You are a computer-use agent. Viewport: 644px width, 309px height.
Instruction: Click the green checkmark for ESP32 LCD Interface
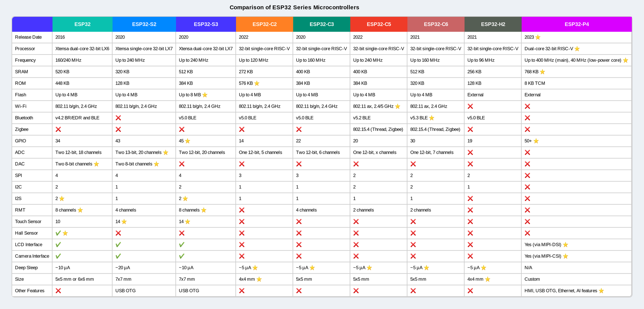[58, 245]
